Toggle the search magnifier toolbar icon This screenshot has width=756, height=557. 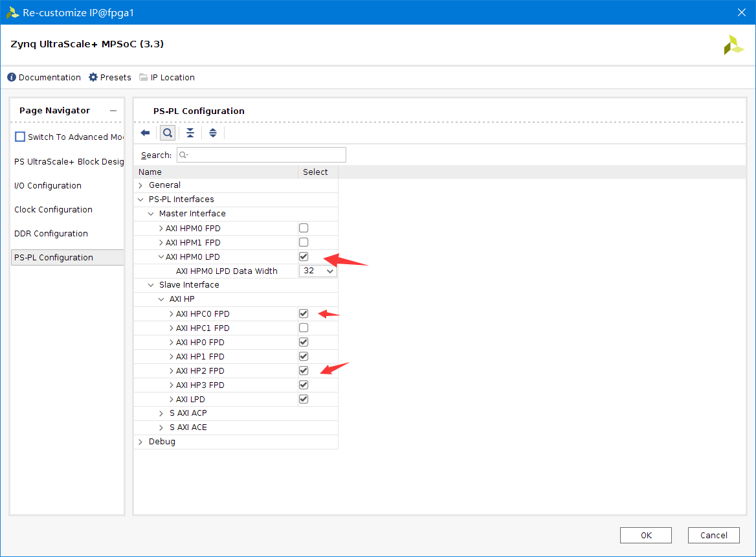pyautogui.click(x=167, y=133)
